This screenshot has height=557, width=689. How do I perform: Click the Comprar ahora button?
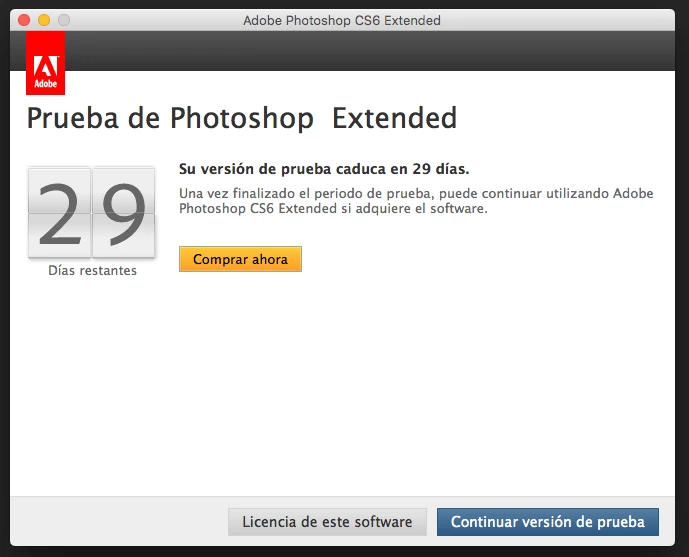pos(240,259)
